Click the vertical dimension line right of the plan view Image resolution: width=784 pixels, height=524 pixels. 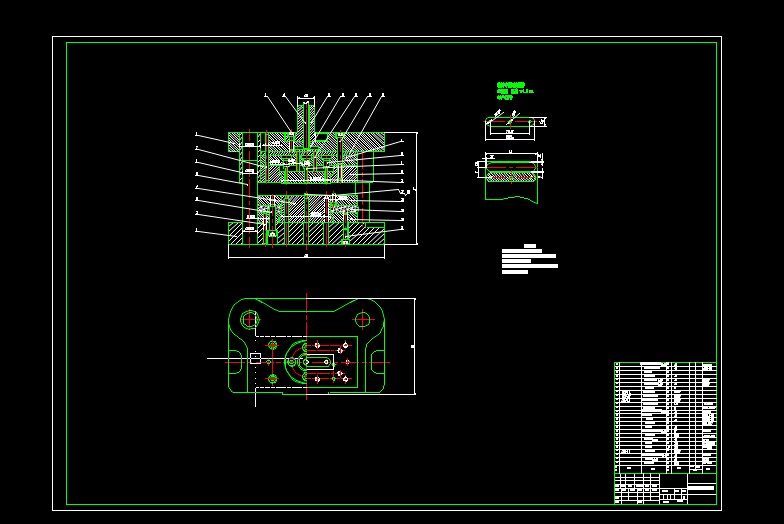[414, 346]
